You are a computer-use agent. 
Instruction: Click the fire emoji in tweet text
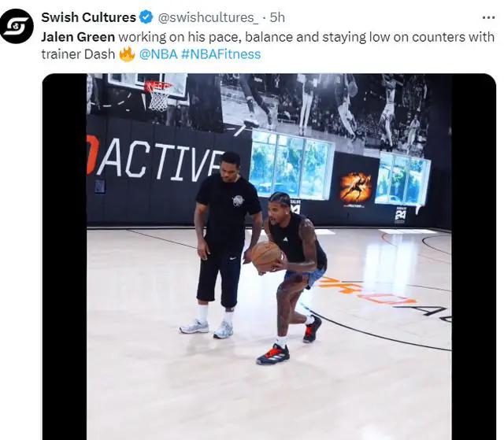127,54
